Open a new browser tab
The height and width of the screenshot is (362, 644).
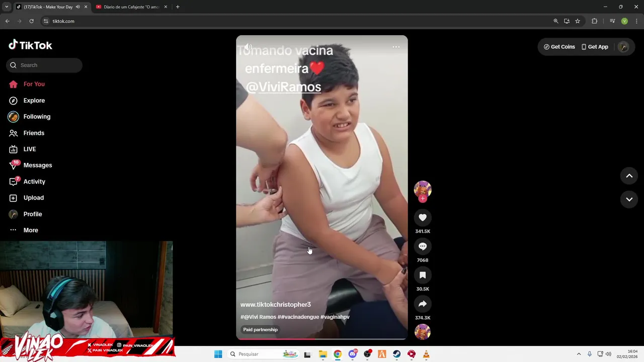(x=178, y=7)
